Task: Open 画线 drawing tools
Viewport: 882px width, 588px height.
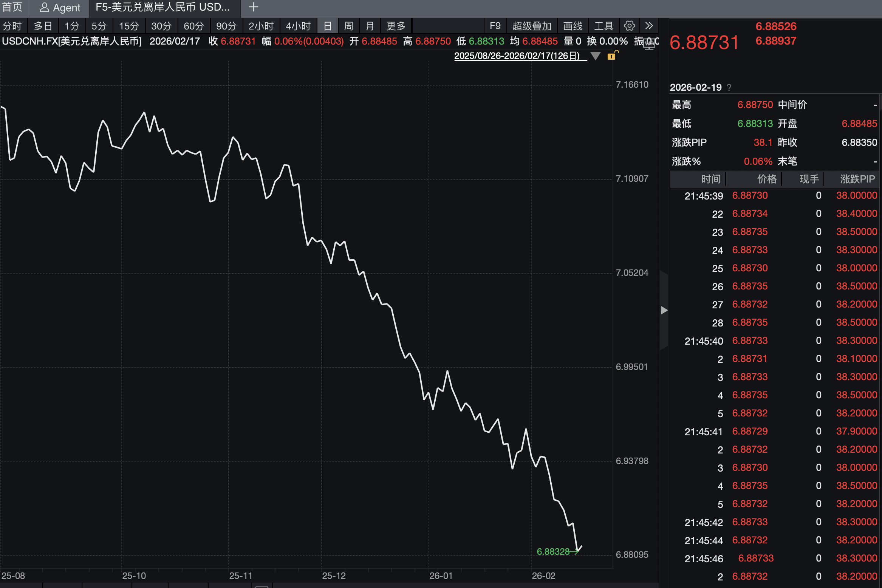Action: click(573, 26)
